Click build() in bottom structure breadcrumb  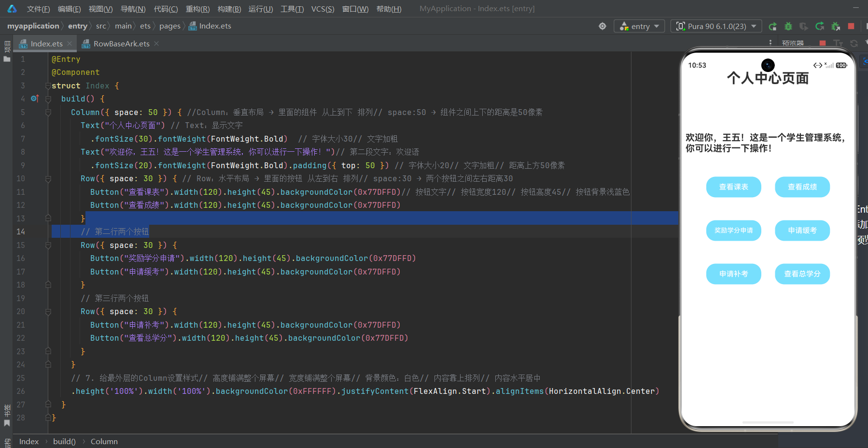(x=64, y=442)
